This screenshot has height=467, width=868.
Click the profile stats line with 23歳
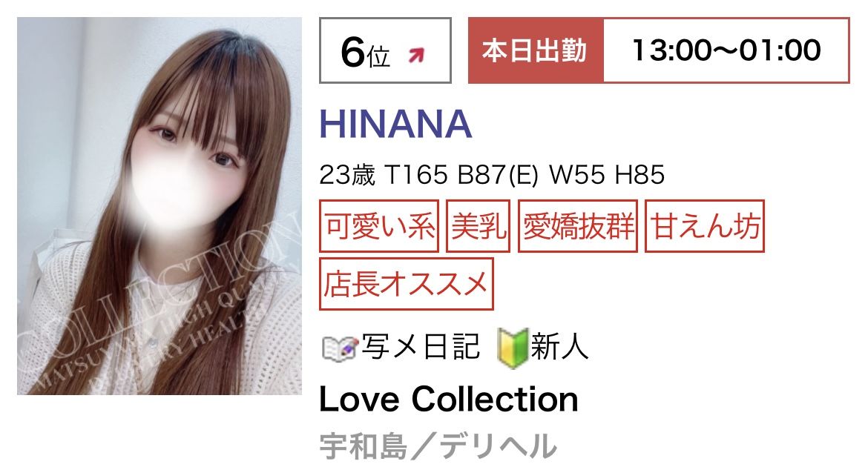coord(492,175)
